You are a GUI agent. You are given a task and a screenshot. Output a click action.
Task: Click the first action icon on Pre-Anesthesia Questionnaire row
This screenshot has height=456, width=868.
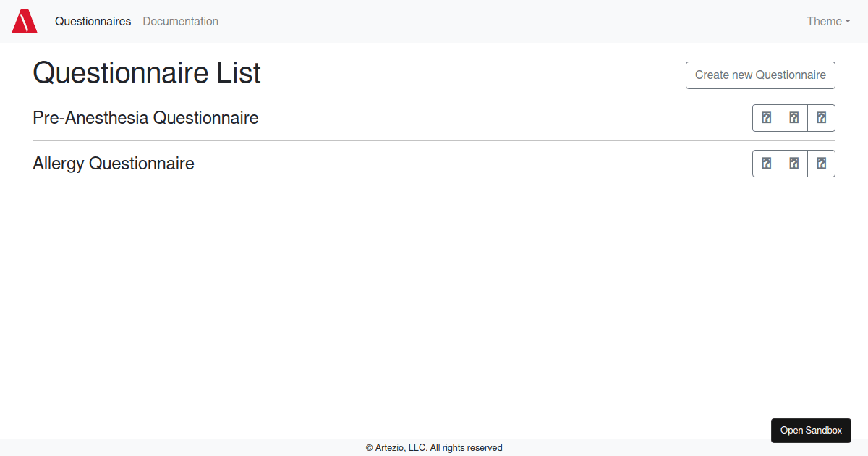[766, 117]
